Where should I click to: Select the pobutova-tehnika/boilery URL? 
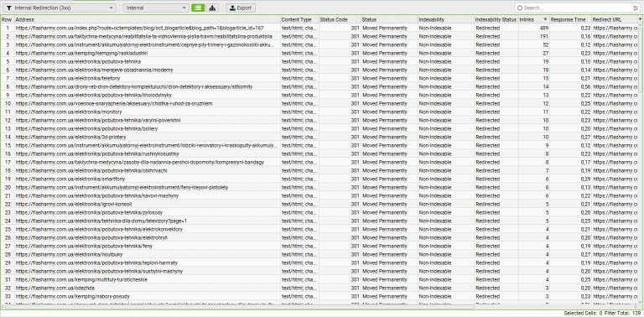[86, 128]
